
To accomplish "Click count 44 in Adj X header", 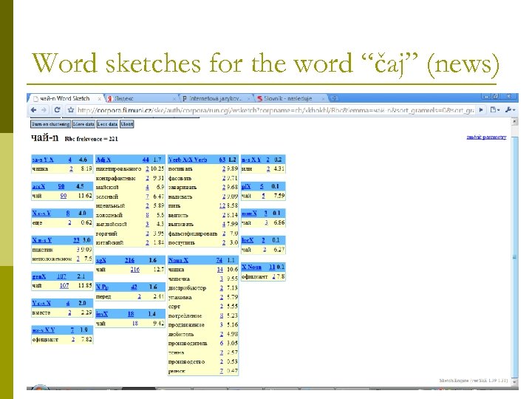I will point(146,160).
